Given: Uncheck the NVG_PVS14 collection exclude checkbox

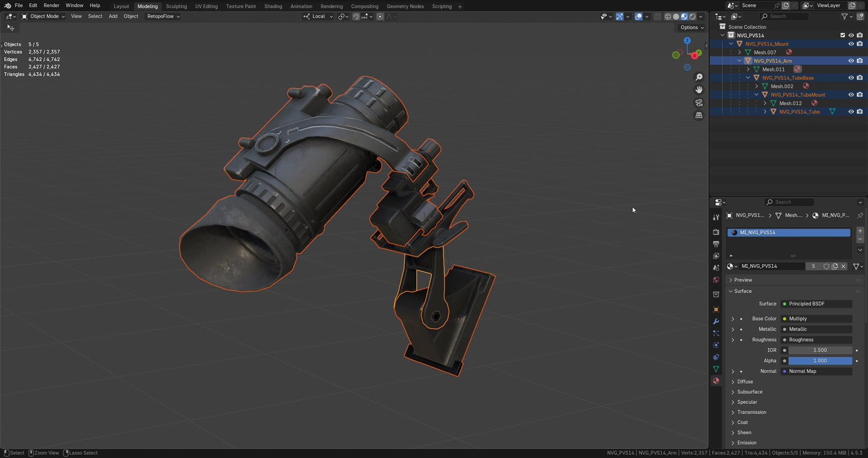Looking at the screenshot, I should 842,35.
